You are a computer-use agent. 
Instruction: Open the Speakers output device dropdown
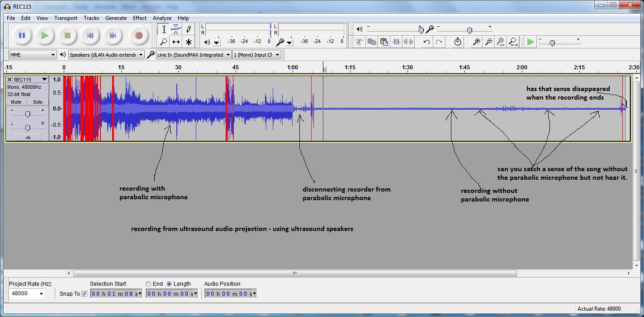tap(106, 55)
